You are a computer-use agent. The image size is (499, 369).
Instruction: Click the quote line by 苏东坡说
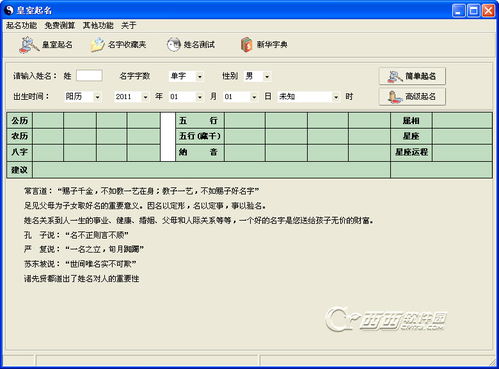80,264
